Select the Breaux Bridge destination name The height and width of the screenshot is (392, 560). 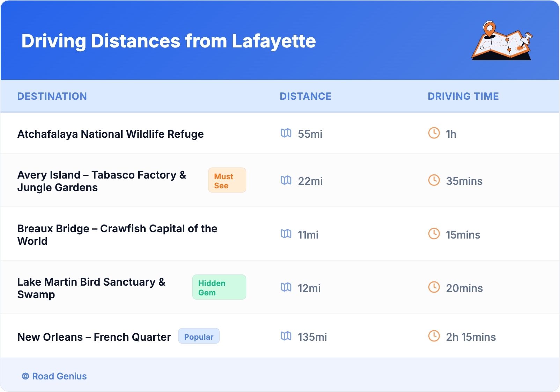click(117, 235)
